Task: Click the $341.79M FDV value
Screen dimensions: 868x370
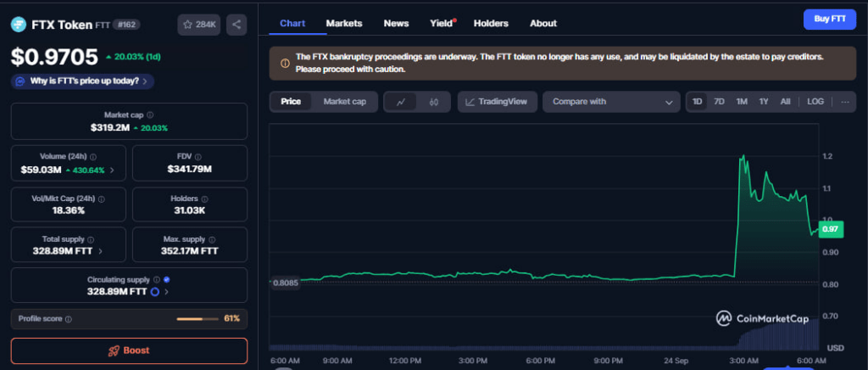Action: [190, 170]
